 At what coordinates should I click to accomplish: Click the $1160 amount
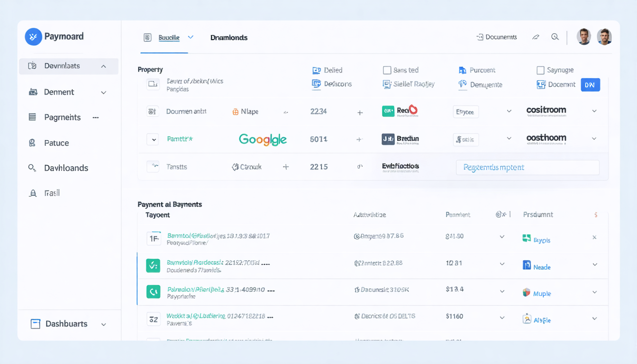click(x=455, y=316)
